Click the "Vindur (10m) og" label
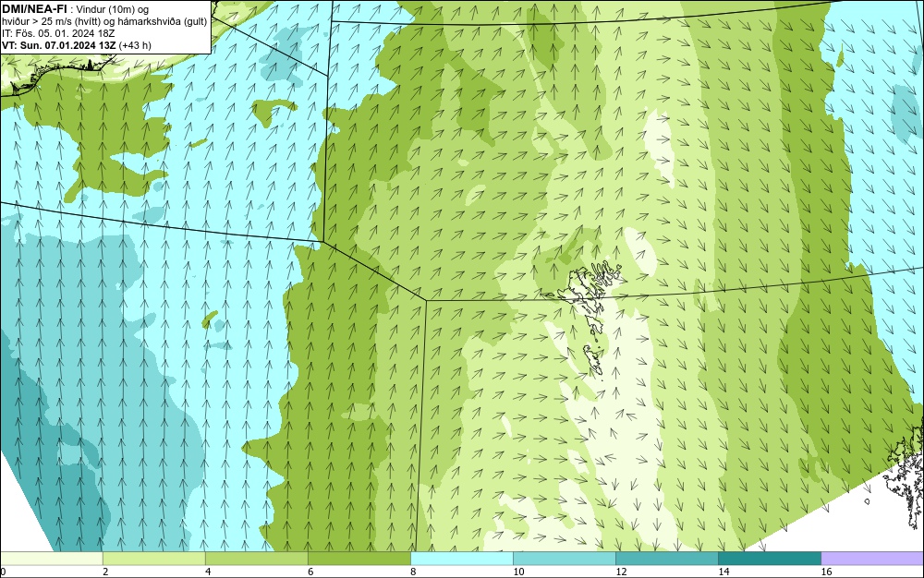924x578 pixels. tap(113, 9)
